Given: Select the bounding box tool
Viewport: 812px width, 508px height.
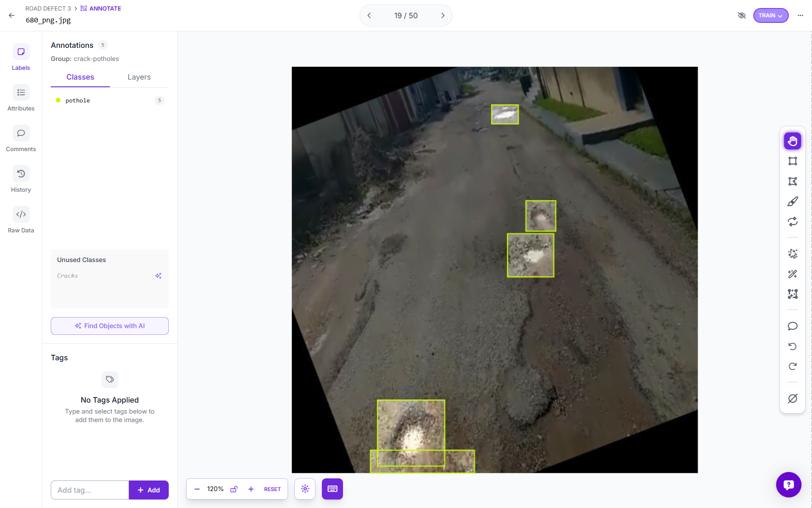Looking at the screenshot, I should coord(793,161).
